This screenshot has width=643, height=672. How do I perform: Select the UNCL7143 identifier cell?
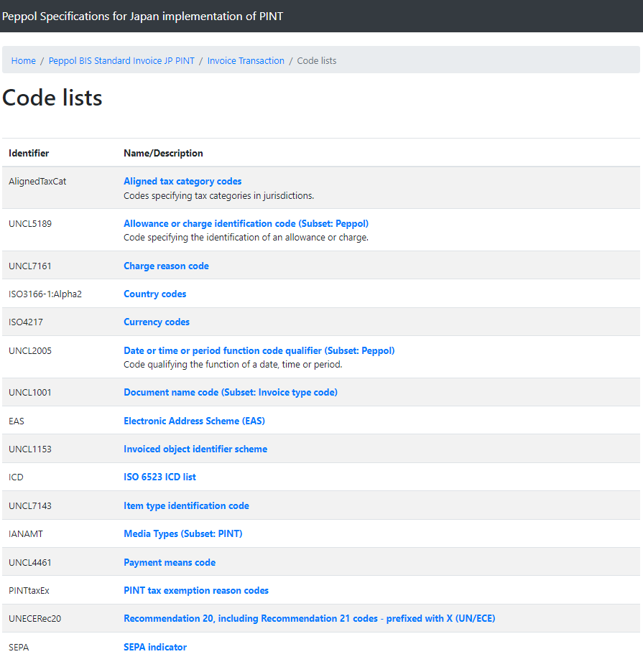30,505
